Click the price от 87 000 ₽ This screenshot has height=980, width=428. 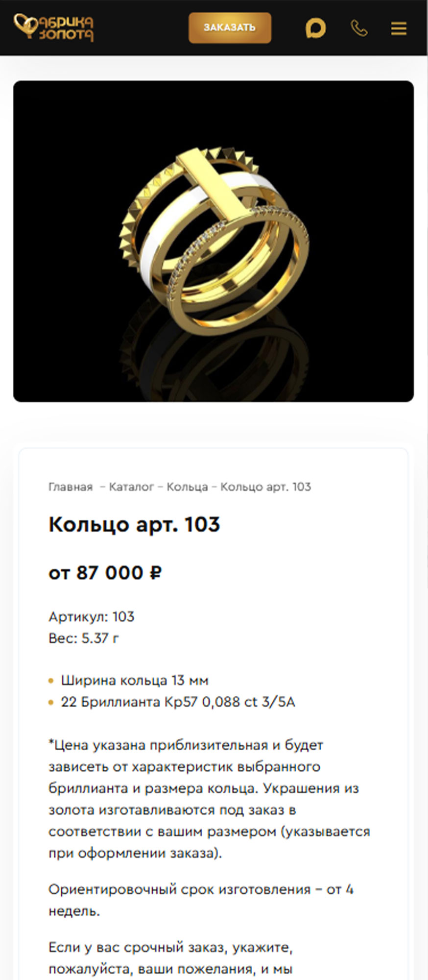[x=105, y=573]
